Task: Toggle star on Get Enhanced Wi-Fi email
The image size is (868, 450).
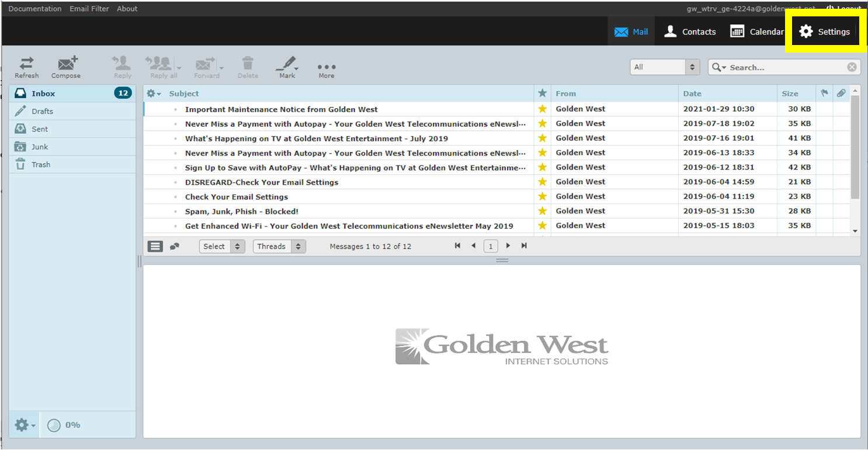Action: point(543,226)
